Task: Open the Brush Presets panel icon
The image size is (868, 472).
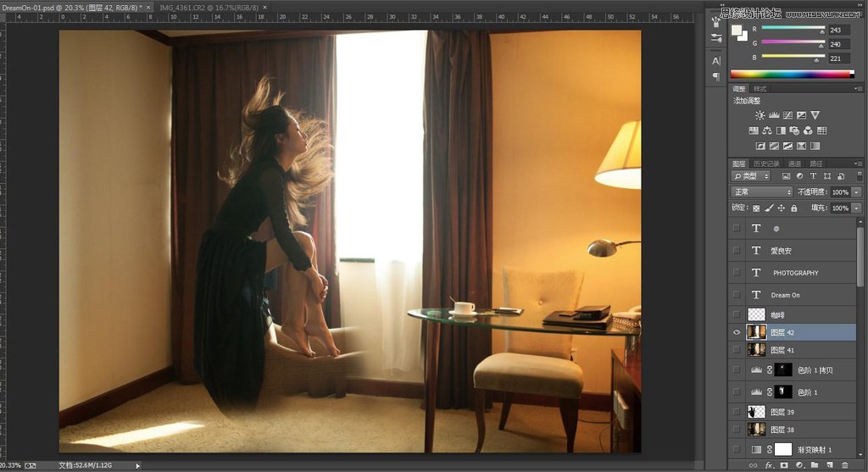Action: coord(716,21)
